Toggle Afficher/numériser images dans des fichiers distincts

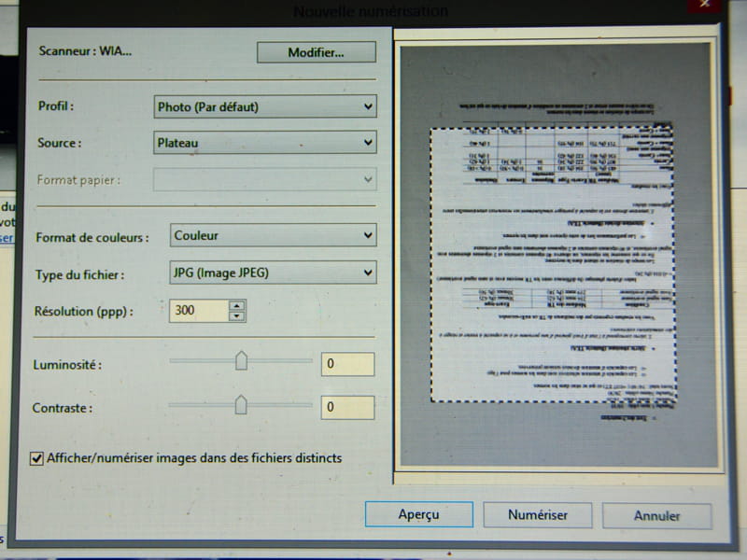click(x=37, y=458)
